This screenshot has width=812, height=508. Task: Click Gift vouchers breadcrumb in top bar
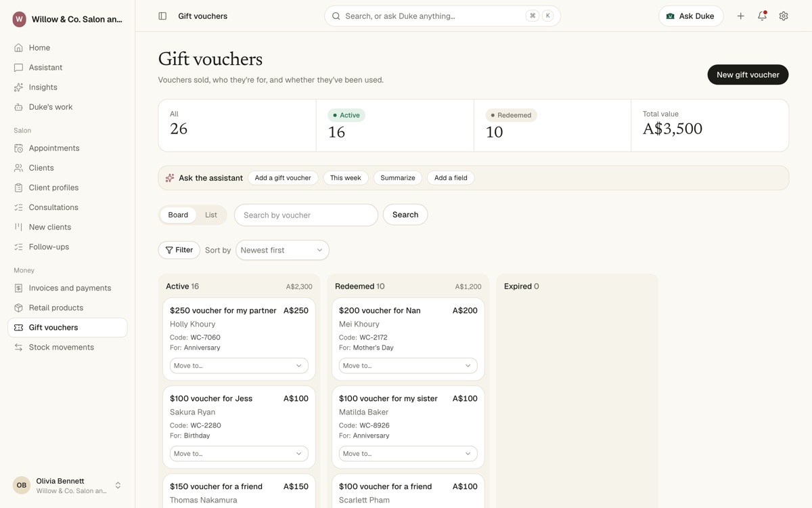(x=203, y=16)
